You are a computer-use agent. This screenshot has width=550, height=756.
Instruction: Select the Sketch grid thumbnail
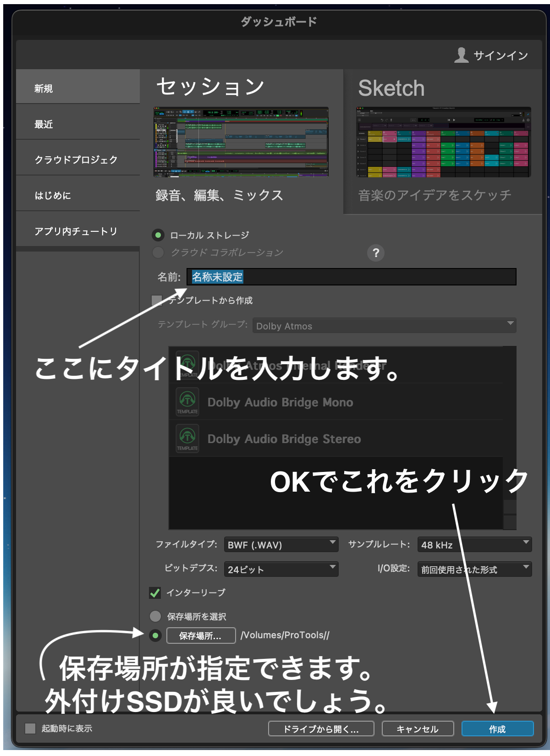(443, 142)
